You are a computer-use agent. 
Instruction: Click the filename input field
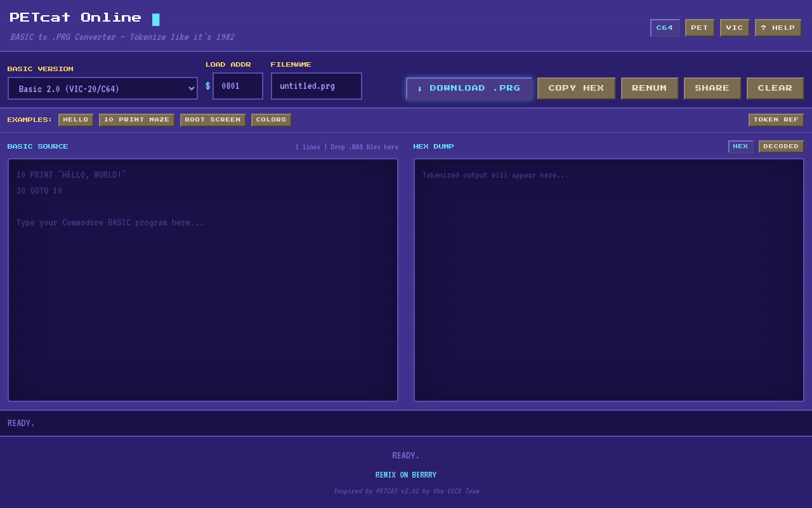coord(317,86)
